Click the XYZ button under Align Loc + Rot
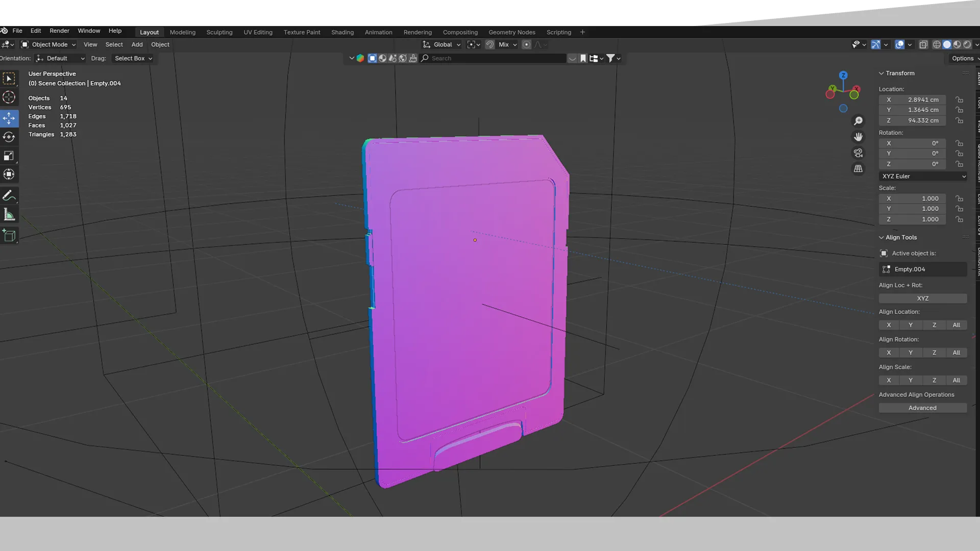This screenshot has width=980, height=551. (922, 298)
